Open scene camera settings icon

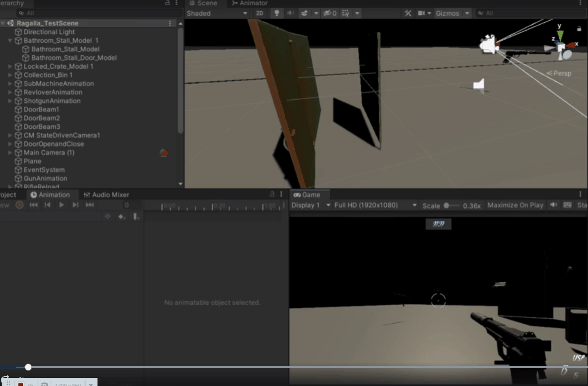[421, 13]
